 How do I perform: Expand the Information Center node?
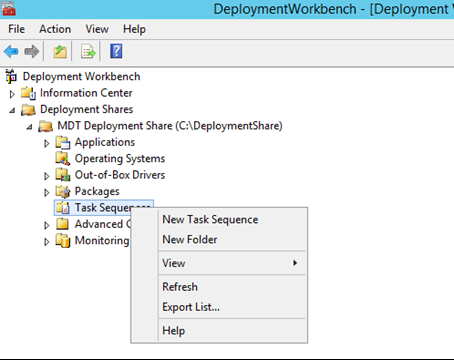click(x=12, y=94)
